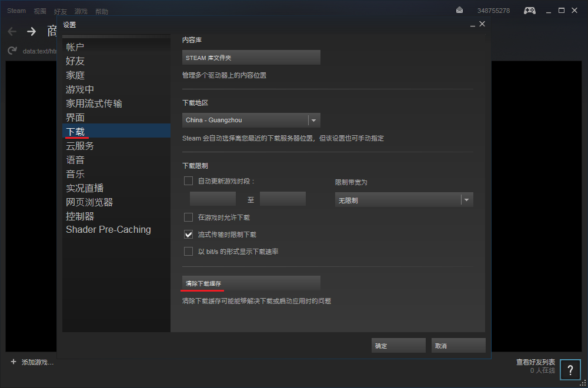This screenshot has height=388, width=588.
Task: Select the 家庭 settings category
Action: [116, 75]
